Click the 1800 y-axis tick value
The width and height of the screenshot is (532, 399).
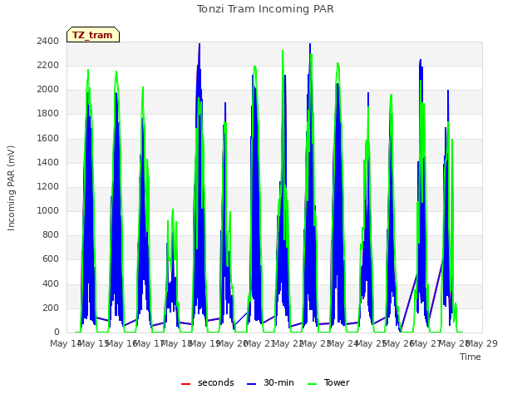48,114
